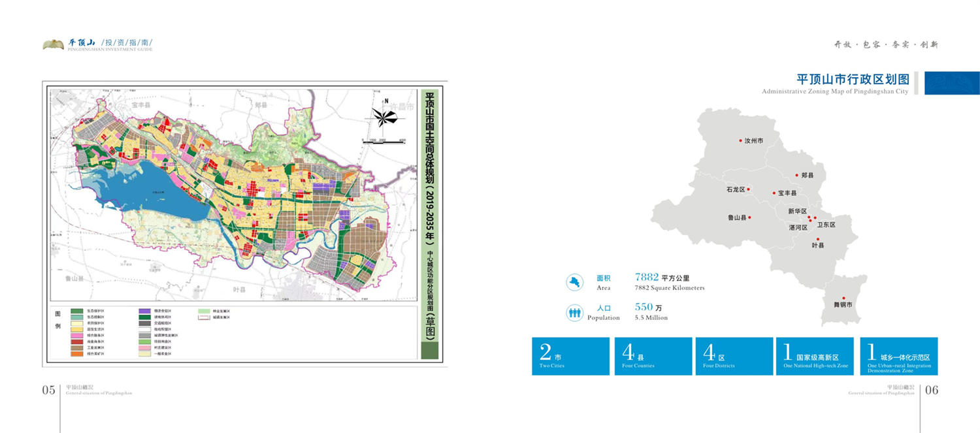980x433 pixels.
Task: Click the north compass rose on the map
Action: click(x=385, y=117)
